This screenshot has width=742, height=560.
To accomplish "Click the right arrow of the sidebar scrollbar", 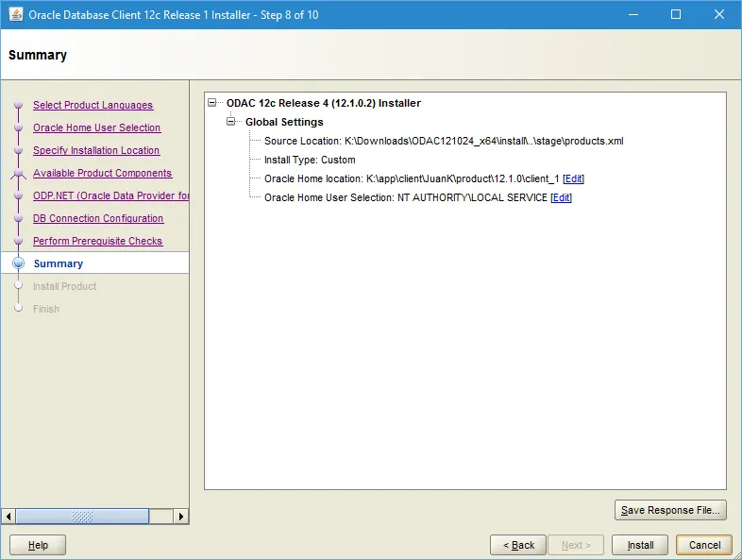I will tap(180, 516).
